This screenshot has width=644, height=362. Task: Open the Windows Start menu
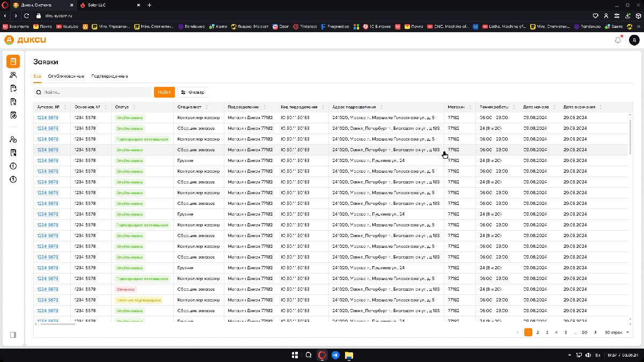(295, 355)
